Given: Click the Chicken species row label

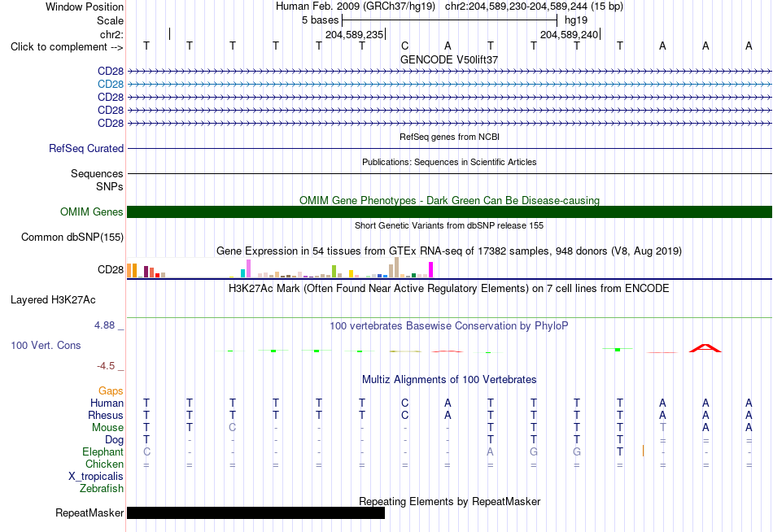Looking at the screenshot, I should (x=104, y=464).
